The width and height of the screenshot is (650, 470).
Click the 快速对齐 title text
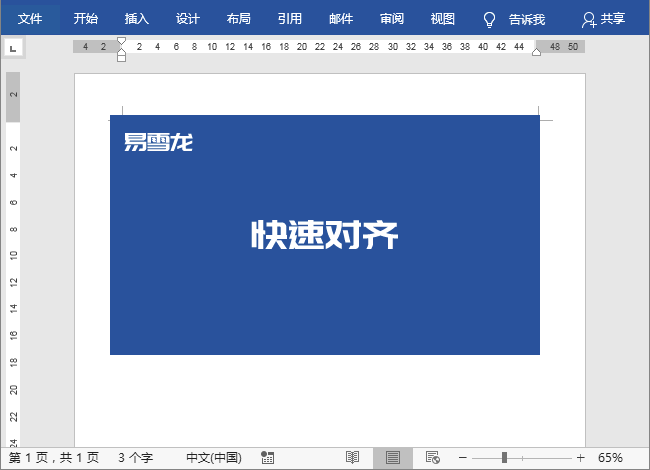325,235
